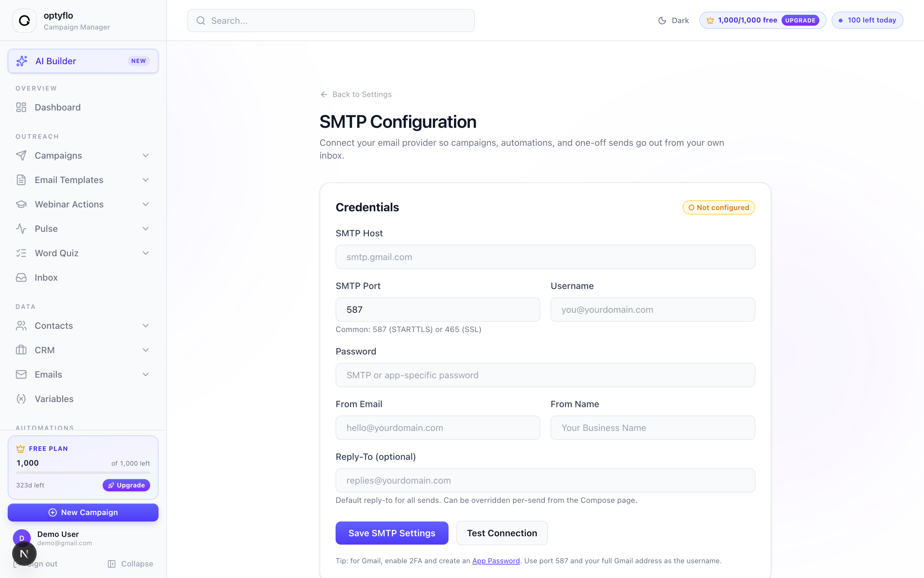Click the Contacts people icon
This screenshot has width=924, height=578.
pyautogui.click(x=21, y=326)
